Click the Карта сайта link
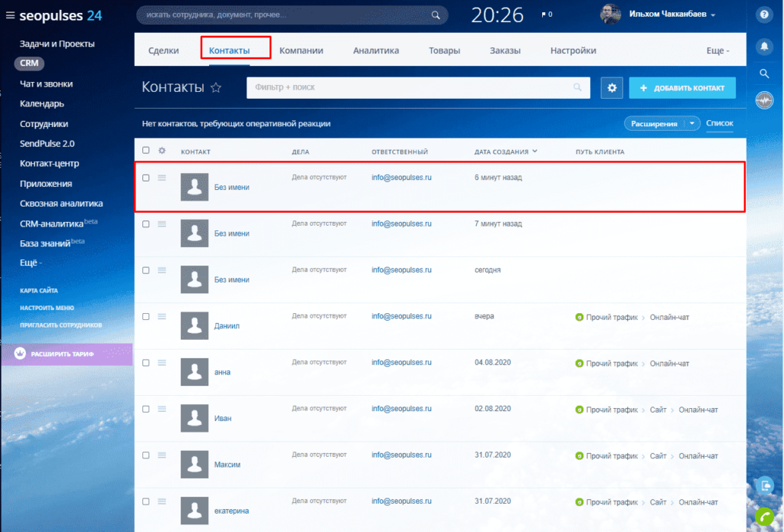Viewport: 784px width, 532px height. coord(38,291)
